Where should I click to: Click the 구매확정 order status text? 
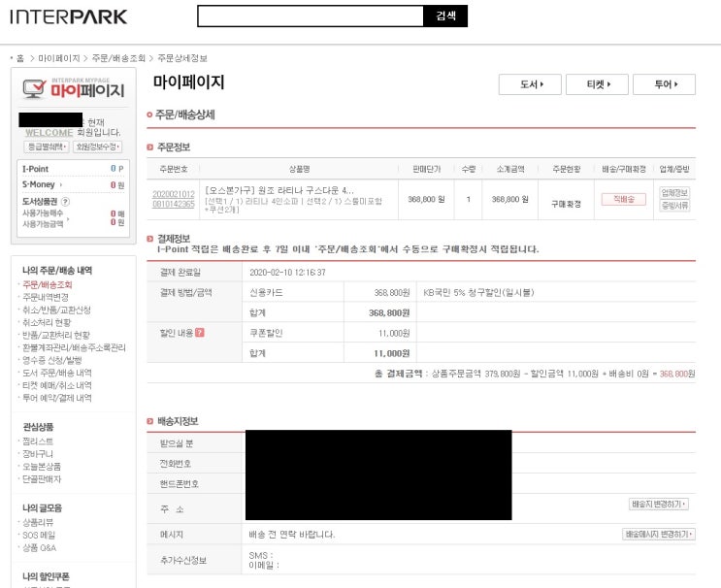(566, 204)
